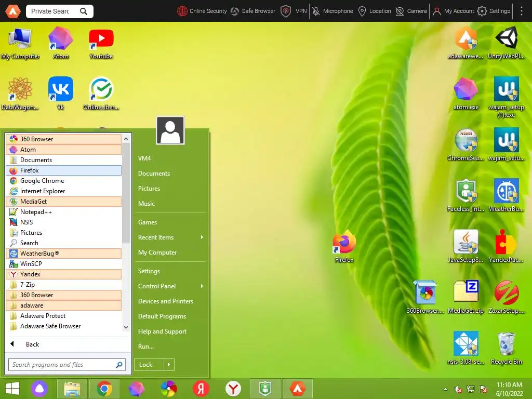Click the adaware icon in the taskbar
This screenshot has width=532, height=399.
[x=298, y=389]
